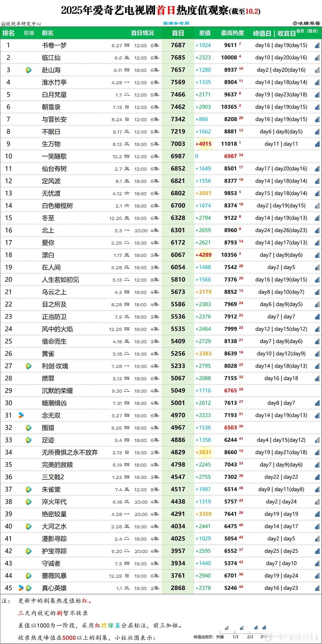Image resolution: width=322 pixels, height=644 pixels.
Task: Click the bar chart icon in 朝雪录 row
Action: point(317,107)
